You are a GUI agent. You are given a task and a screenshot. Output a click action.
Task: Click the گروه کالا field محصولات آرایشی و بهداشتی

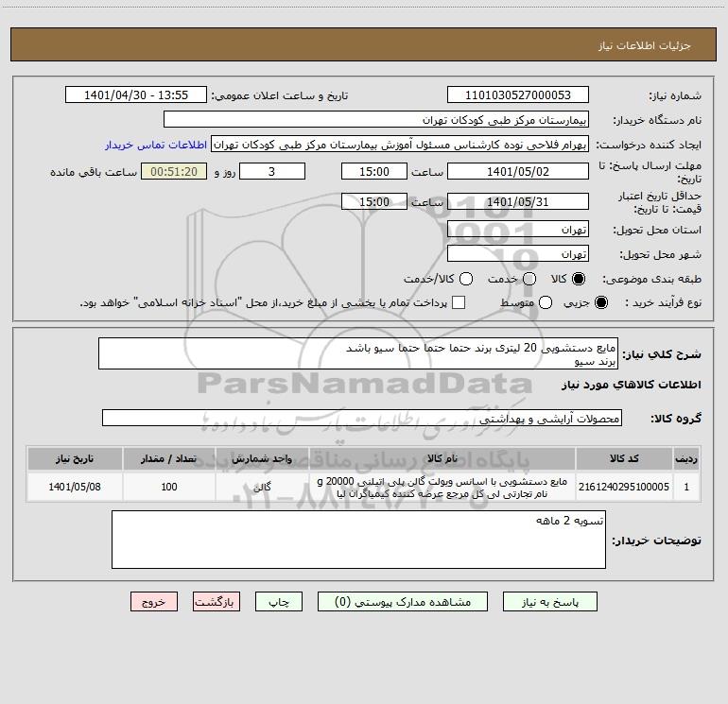[x=362, y=418]
